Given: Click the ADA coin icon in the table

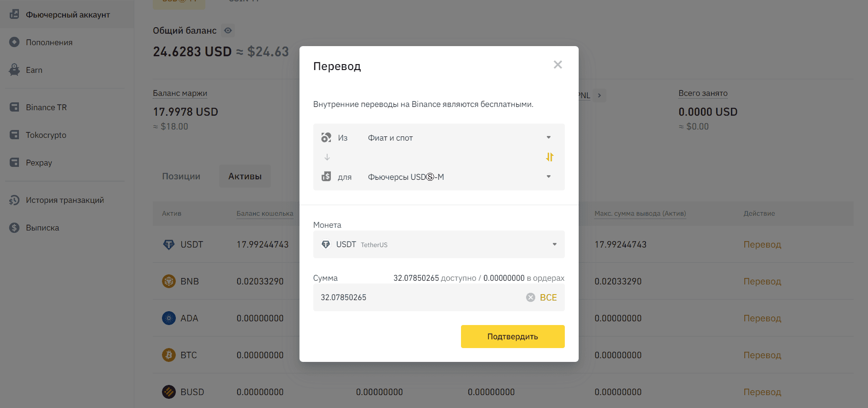Looking at the screenshot, I should (169, 318).
